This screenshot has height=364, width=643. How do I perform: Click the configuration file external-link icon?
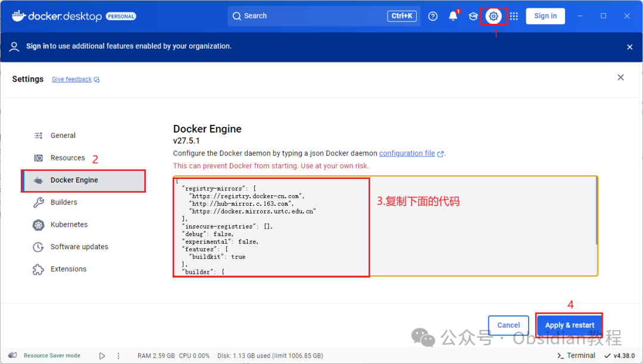pyautogui.click(x=441, y=154)
